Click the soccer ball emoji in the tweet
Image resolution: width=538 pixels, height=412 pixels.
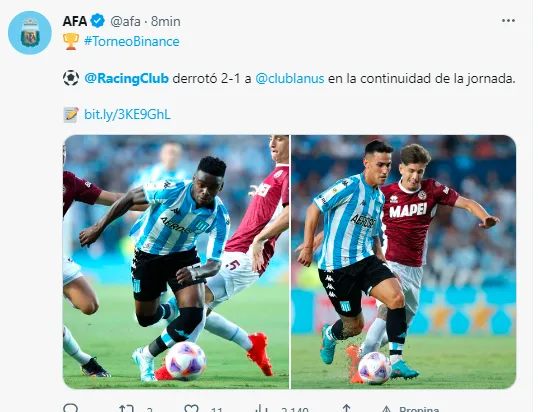[71, 78]
